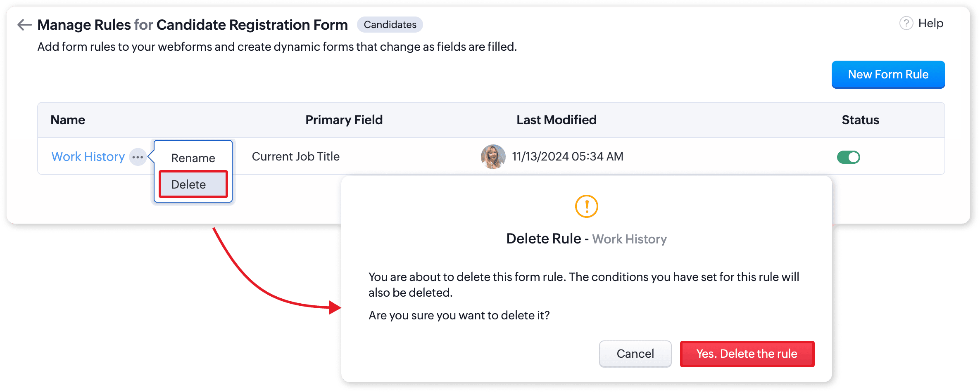Cancel the Delete Rule dialog
This screenshot has width=980, height=392.
(x=635, y=354)
